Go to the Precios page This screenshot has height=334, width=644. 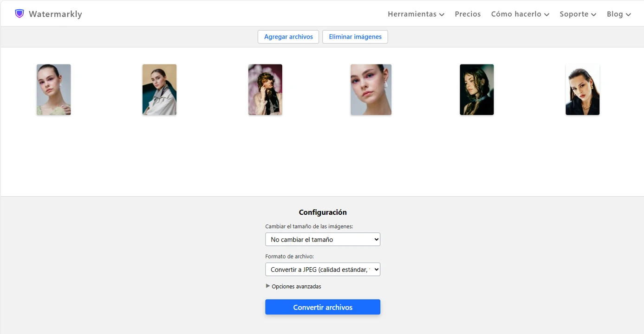[x=468, y=14]
